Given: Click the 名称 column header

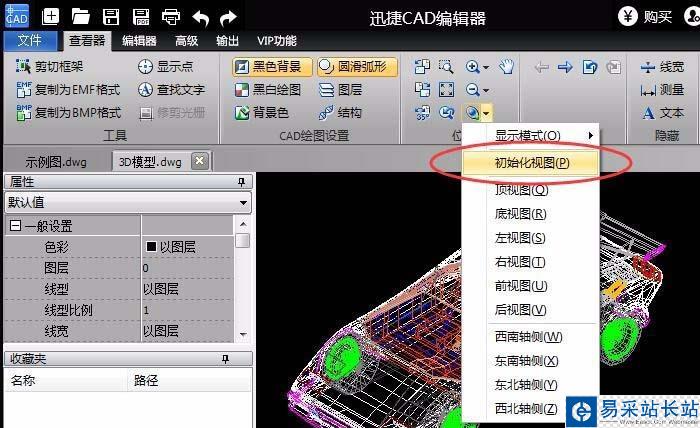Looking at the screenshot, I should coord(66,380).
